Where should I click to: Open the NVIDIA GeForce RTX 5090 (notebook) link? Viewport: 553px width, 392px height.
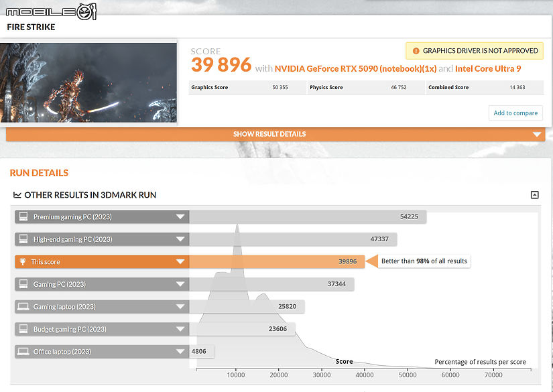[355, 68]
